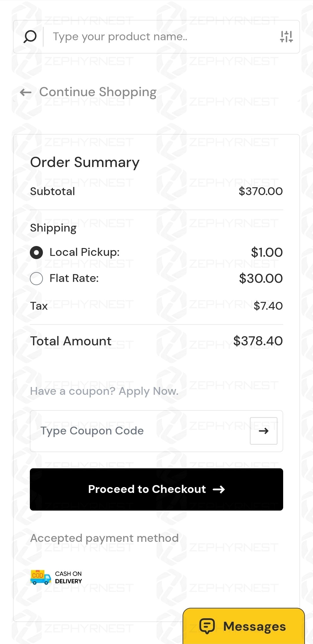Viewport: 313px width, 644px height.
Task: Open the product filter sliders icon
Action: pos(286,37)
